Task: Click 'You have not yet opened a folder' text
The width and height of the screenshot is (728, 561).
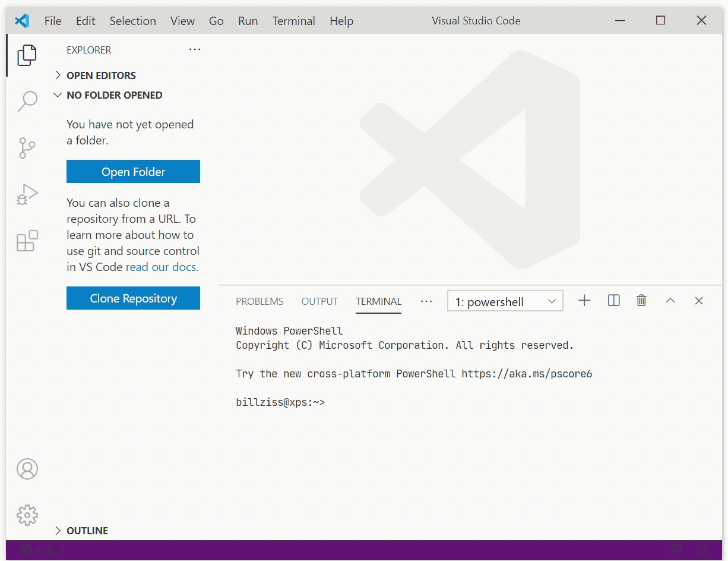Action: click(x=130, y=133)
